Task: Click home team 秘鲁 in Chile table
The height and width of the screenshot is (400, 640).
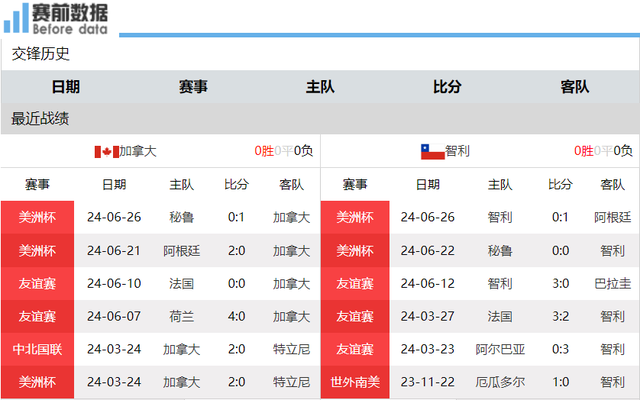Action: pyautogui.click(x=500, y=251)
